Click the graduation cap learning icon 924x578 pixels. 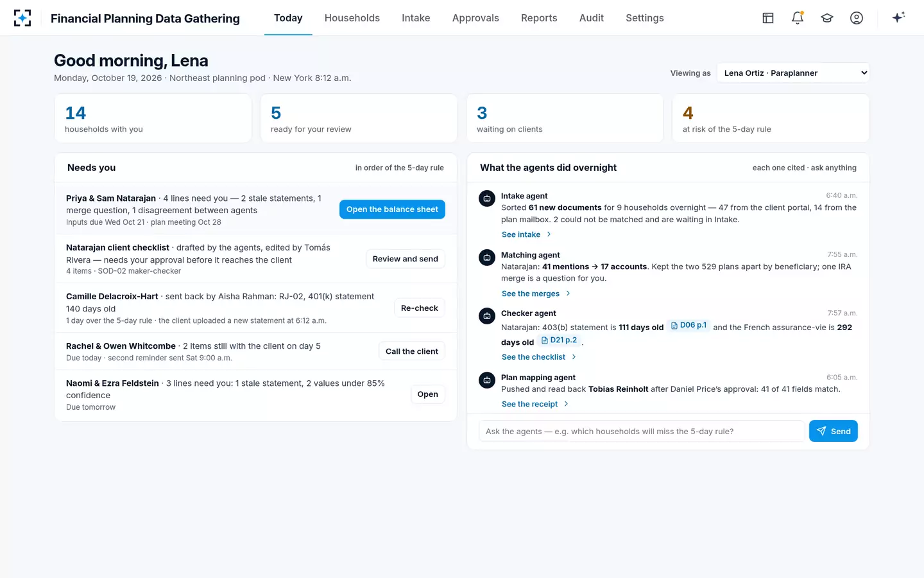(827, 18)
